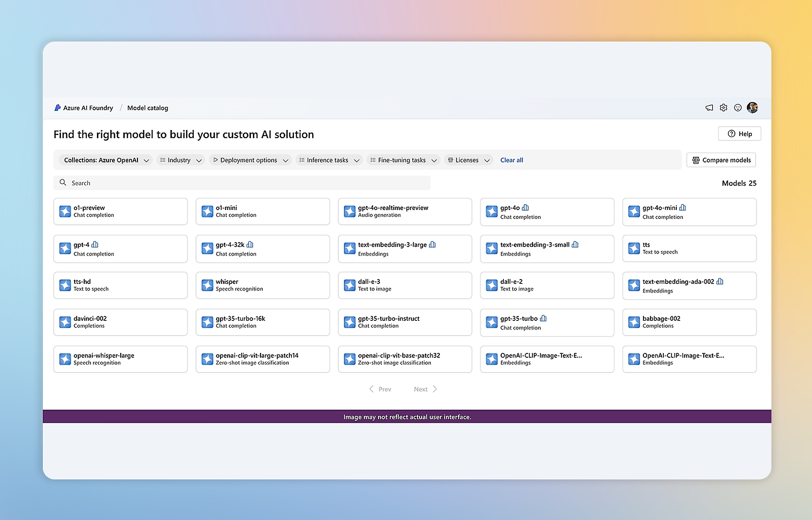
Task: Expand the Licenses filter dropdown
Action: pos(469,160)
